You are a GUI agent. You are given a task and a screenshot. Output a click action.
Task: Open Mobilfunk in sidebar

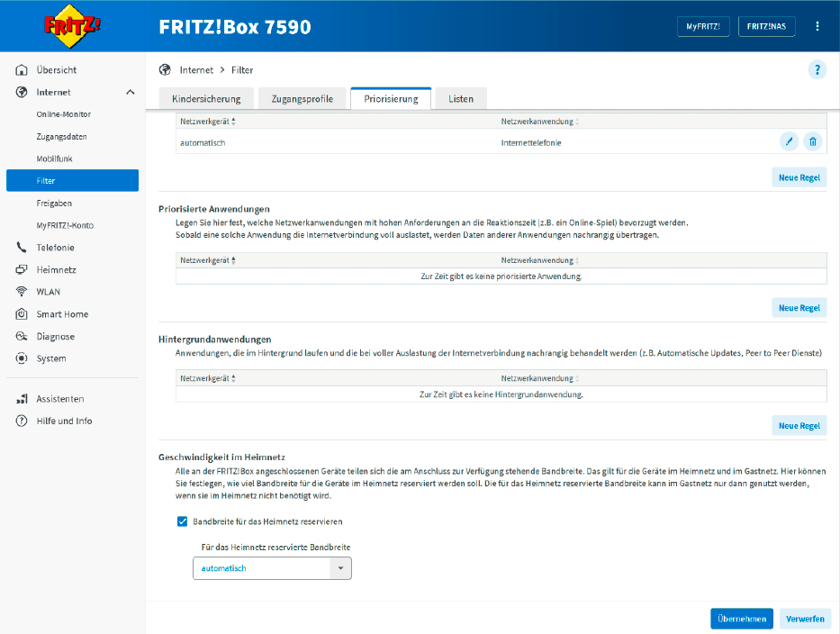coord(54,158)
